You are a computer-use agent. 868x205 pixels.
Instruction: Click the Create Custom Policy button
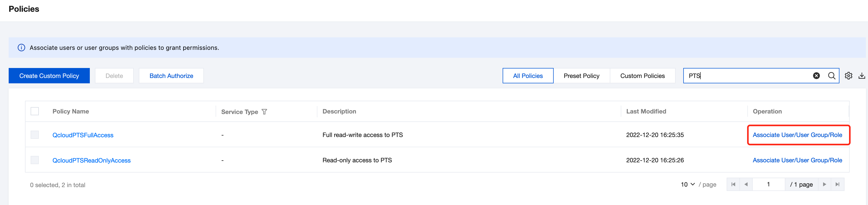pos(49,76)
